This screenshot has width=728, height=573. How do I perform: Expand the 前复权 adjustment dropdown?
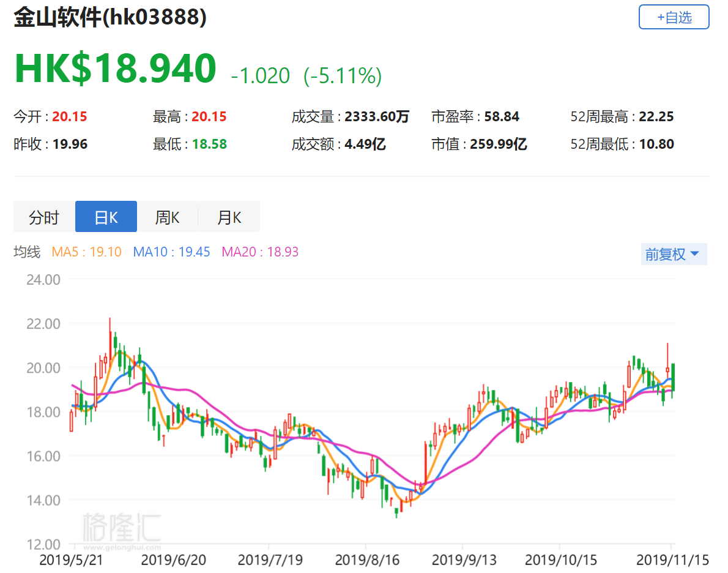(673, 254)
